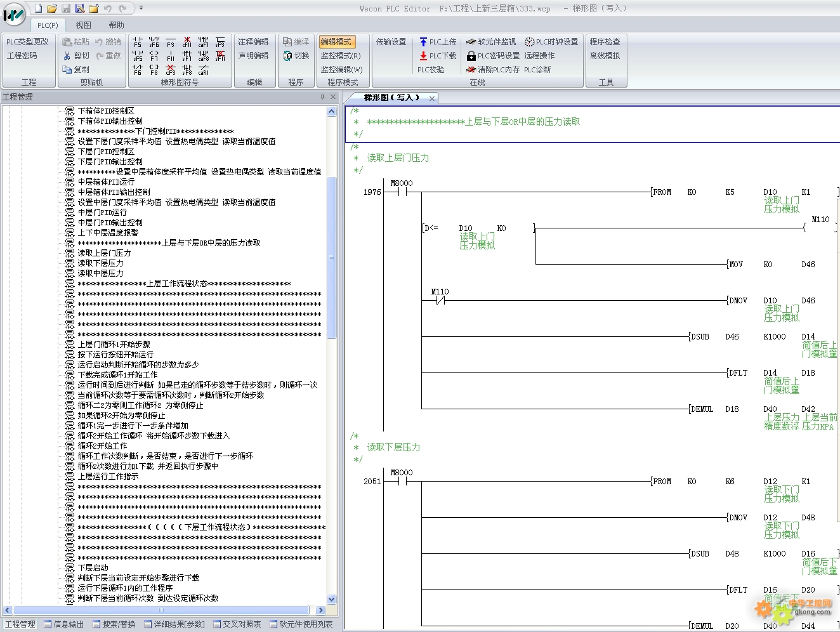The width and height of the screenshot is (840, 632).
Task: Click the 剪切 (cut) scissors button
Action: tap(76, 56)
